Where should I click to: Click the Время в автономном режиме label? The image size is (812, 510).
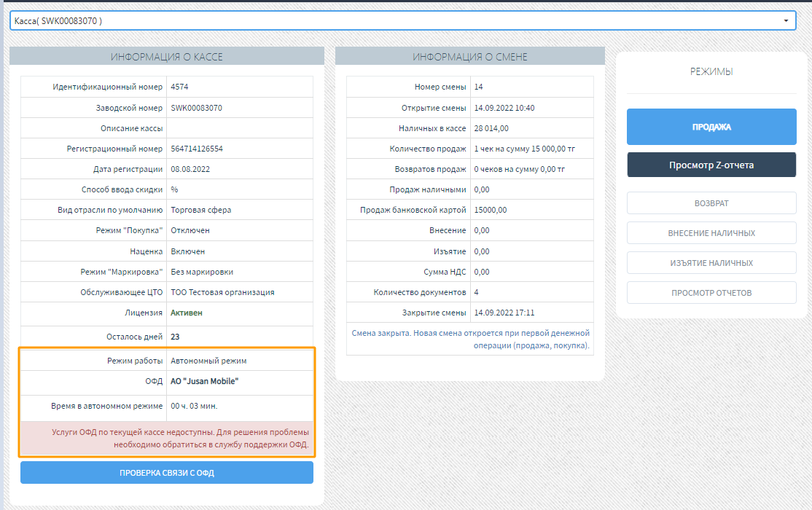click(x=106, y=407)
